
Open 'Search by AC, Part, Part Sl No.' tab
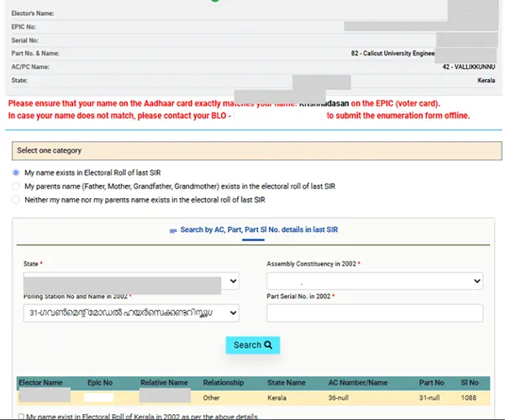point(258,229)
